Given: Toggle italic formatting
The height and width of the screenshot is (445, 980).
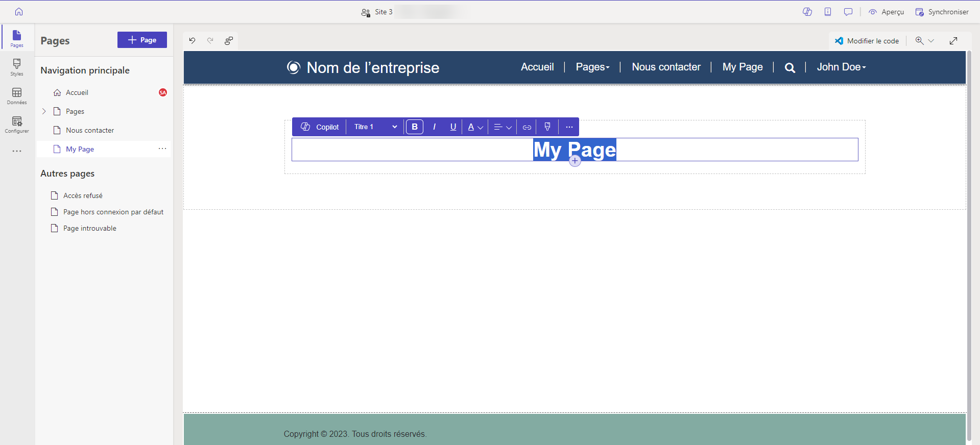Looking at the screenshot, I should tap(434, 127).
